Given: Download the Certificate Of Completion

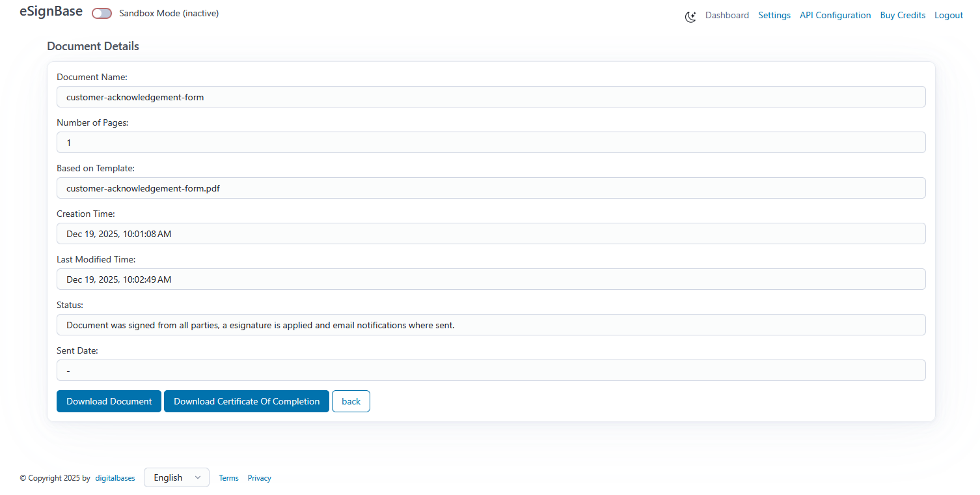Looking at the screenshot, I should click(x=247, y=401).
